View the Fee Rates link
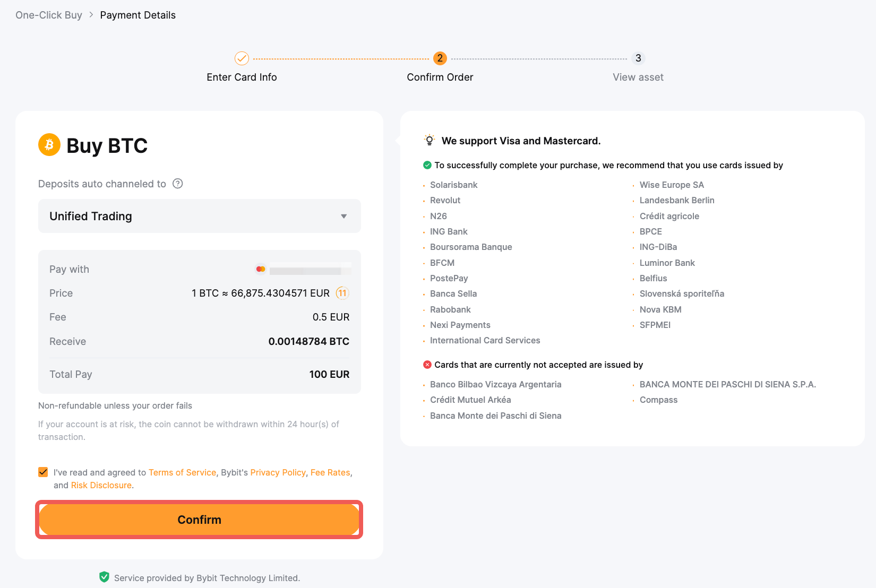This screenshot has height=588, width=876. click(x=330, y=472)
